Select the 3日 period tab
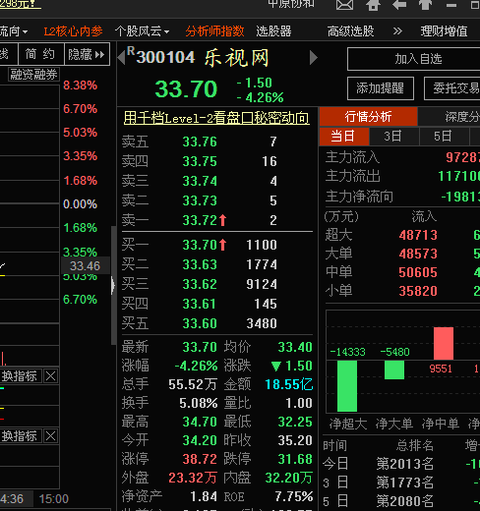This screenshot has height=511, width=480. [394, 136]
